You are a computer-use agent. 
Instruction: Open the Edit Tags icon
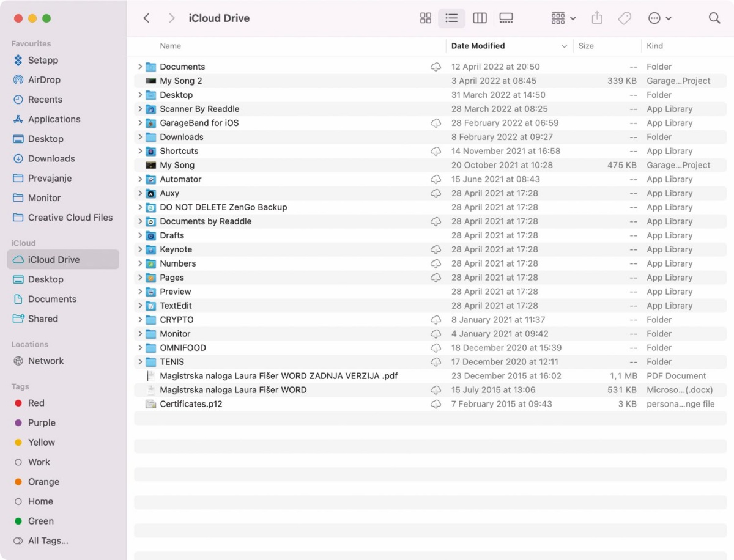(x=625, y=18)
